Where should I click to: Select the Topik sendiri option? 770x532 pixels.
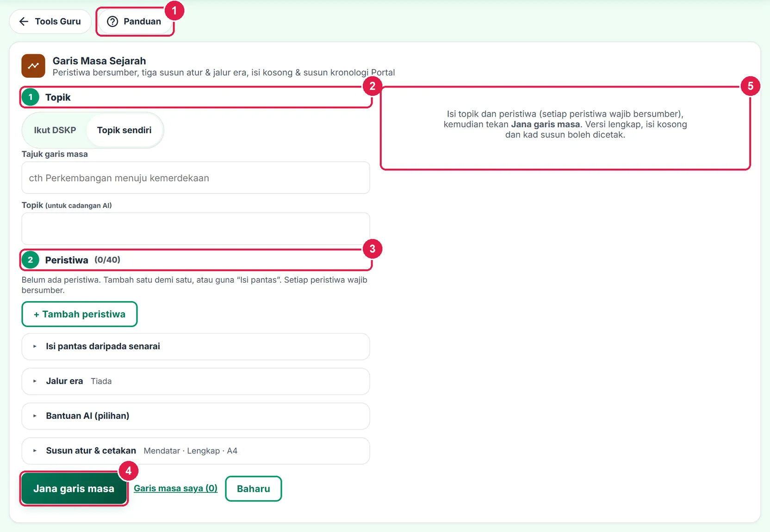pos(124,130)
